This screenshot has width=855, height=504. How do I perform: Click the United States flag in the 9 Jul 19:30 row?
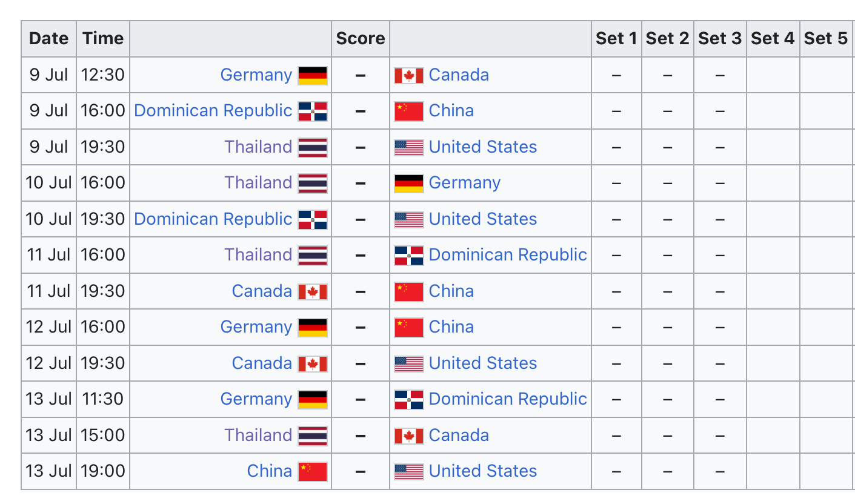tap(409, 147)
